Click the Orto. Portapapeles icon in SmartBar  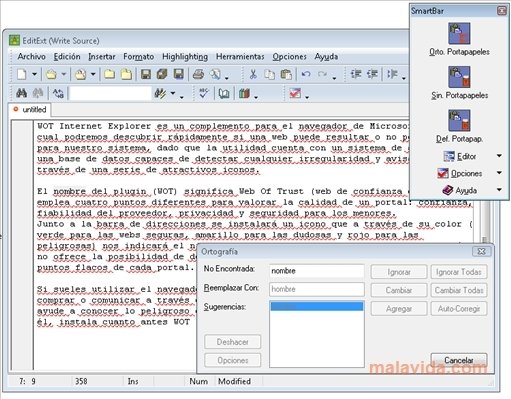click(459, 33)
